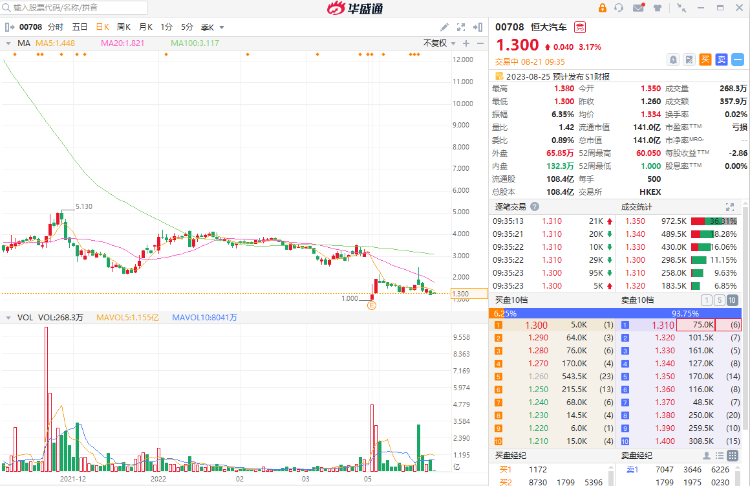This screenshot has width=750, height=486.
Task: Click the panel toggle icon left of 00708
Action: click(9, 27)
